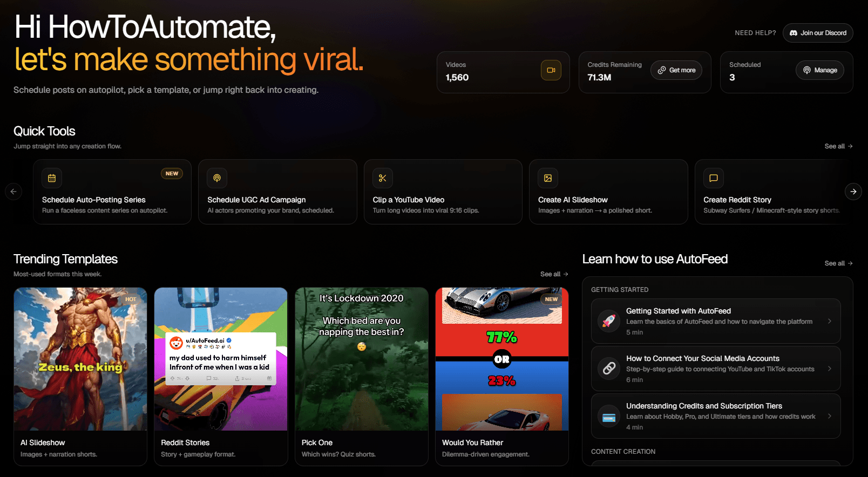Click See all for Learn how to use AutoFeed

pos(838,263)
